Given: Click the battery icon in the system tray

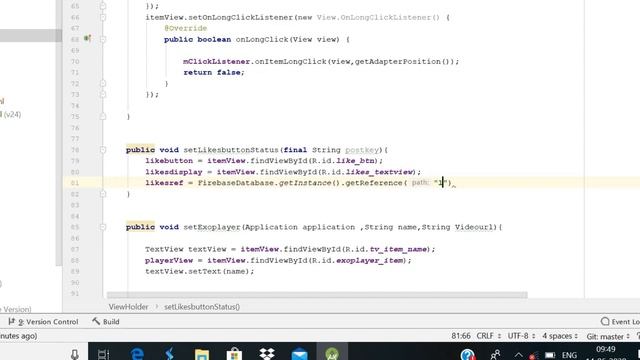Looking at the screenshot, I should (x=550, y=355).
